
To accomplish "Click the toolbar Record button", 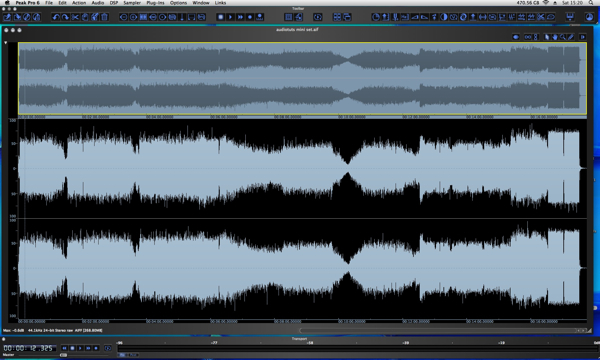I will (250, 17).
